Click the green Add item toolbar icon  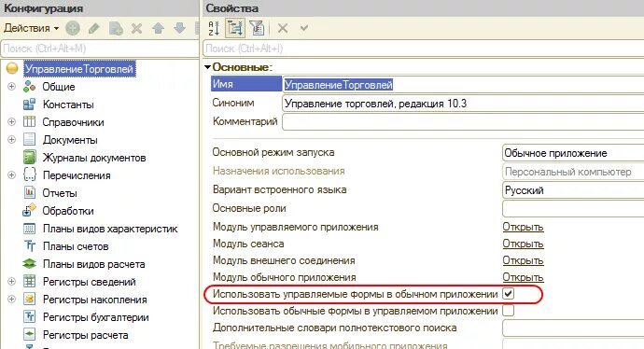pyautogui.click(x=73, y=28)
